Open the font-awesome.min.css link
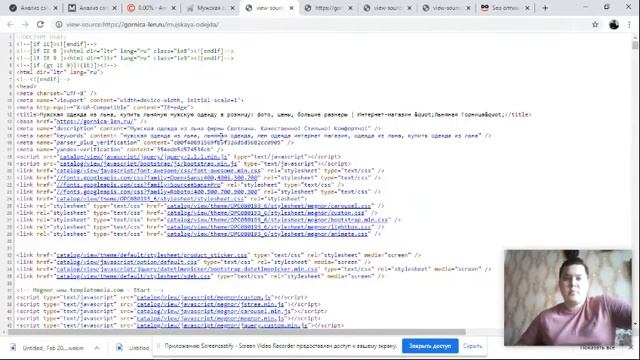Viewport: 640px width, 360px height. [x=158, y=171]
